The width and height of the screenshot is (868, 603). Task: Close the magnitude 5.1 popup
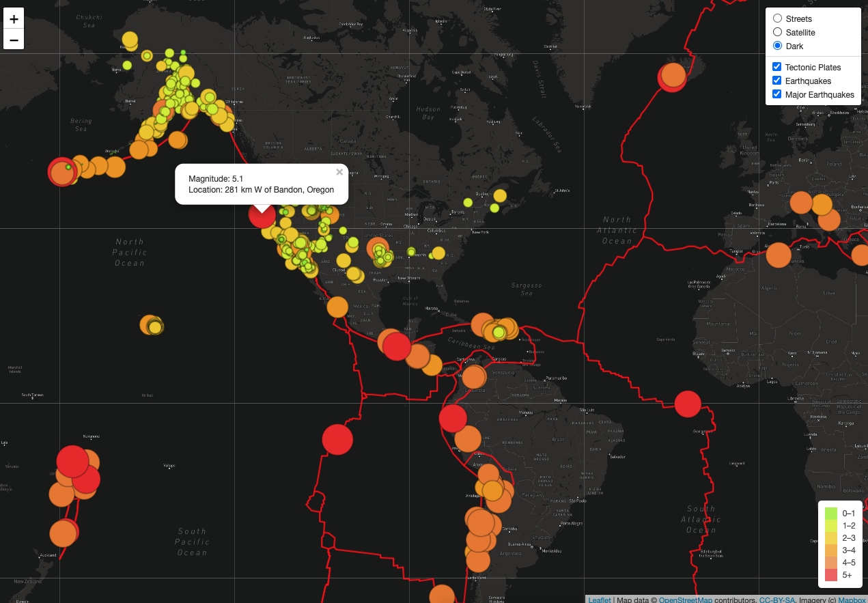pyautogui.click(x=339, y=172)
